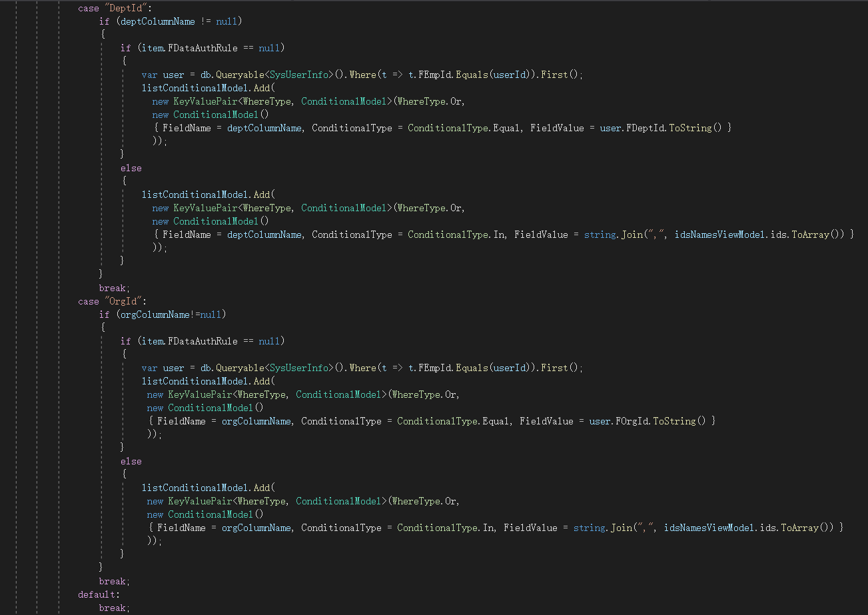Click SysUserInfo in the OrgId case query

(x=299, y=368)
